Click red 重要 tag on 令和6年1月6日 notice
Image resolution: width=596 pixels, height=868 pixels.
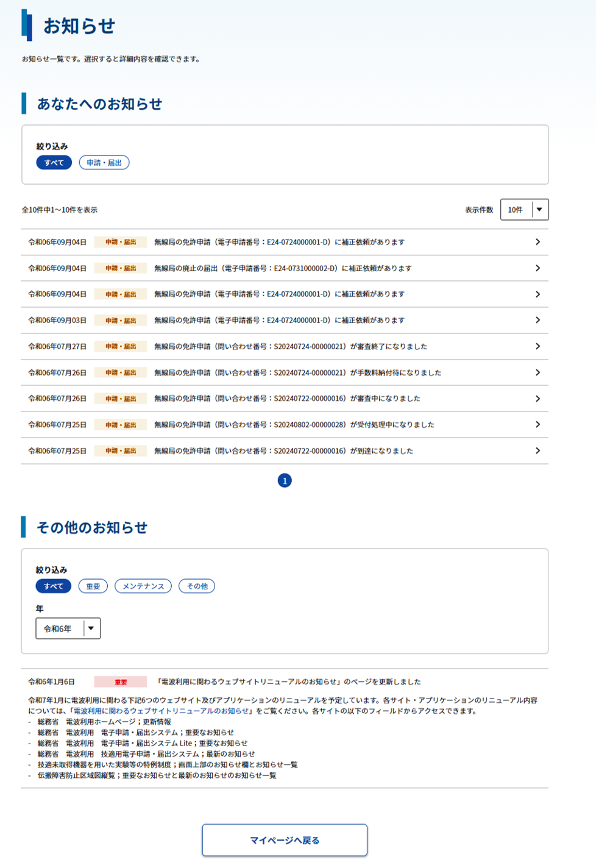point(121,682)
